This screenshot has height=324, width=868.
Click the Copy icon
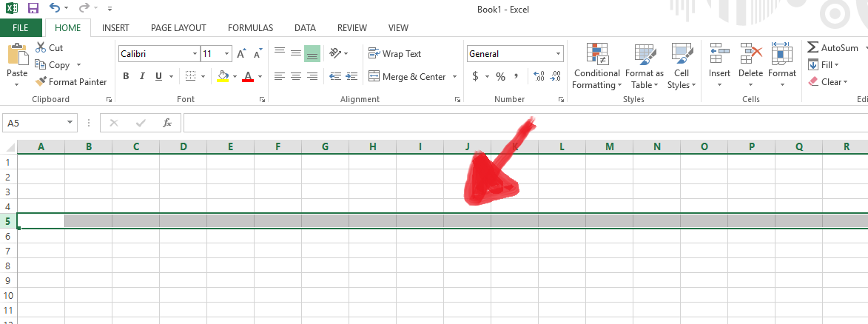coord(41,65)
